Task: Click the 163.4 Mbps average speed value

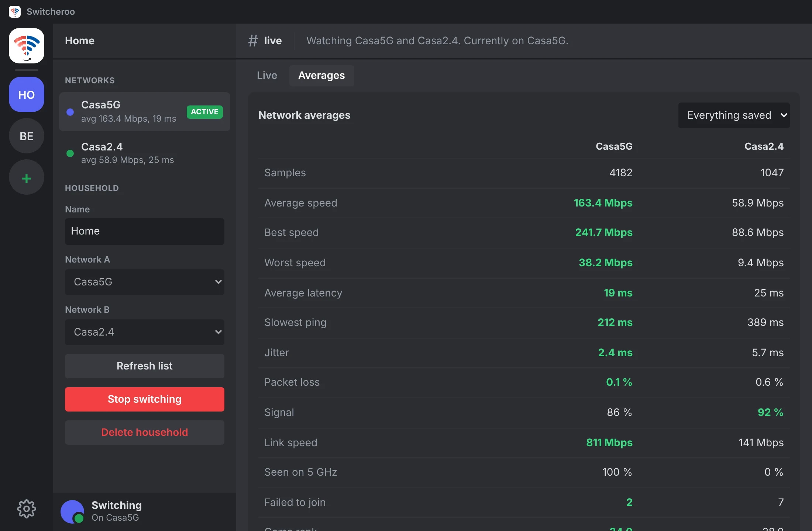Action: (603, 203)
